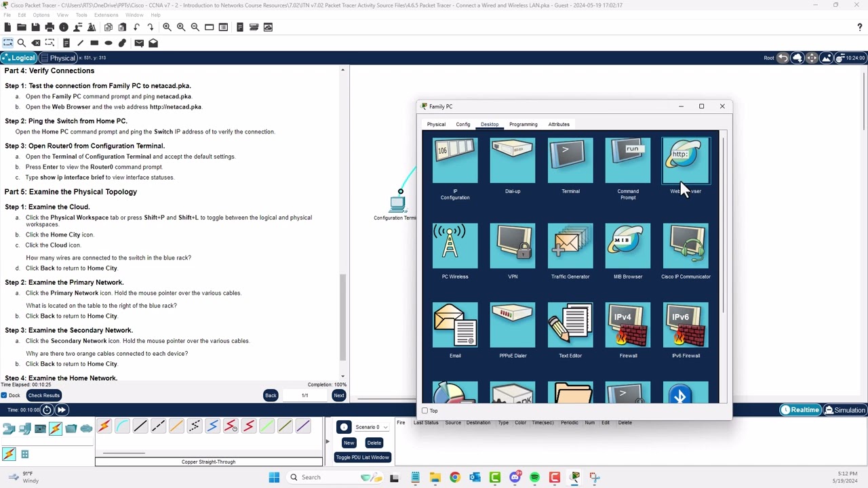Open Discord from the taskbar
The image size is (868, 488).
515,477
